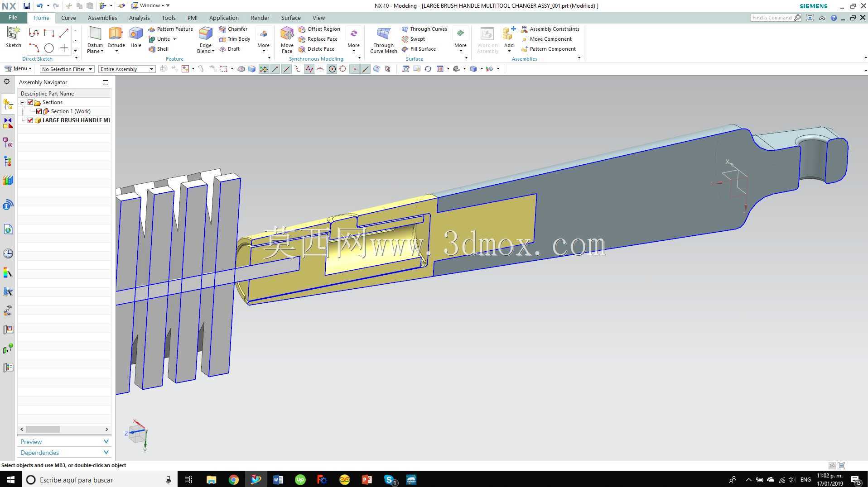The height and width of the screenshot is (487, 868).
Task: Choose the Hole feature tool
Action: point(135,37)
